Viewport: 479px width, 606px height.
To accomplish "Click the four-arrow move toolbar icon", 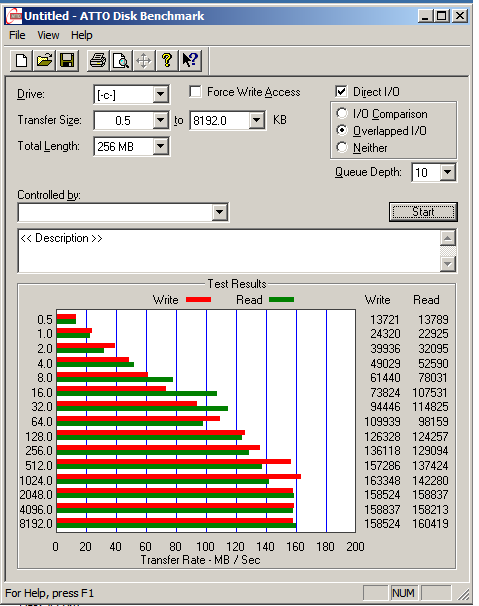I will click(144, 60).
